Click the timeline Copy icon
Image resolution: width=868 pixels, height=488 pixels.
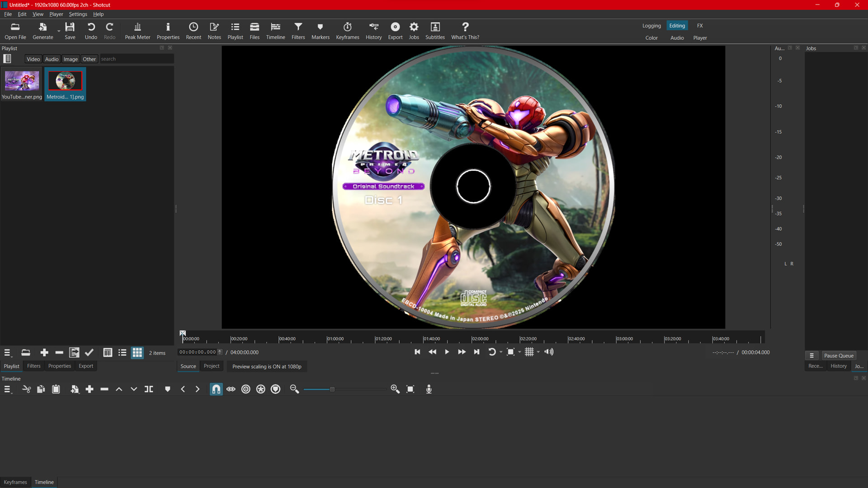[x=41, y=389]
